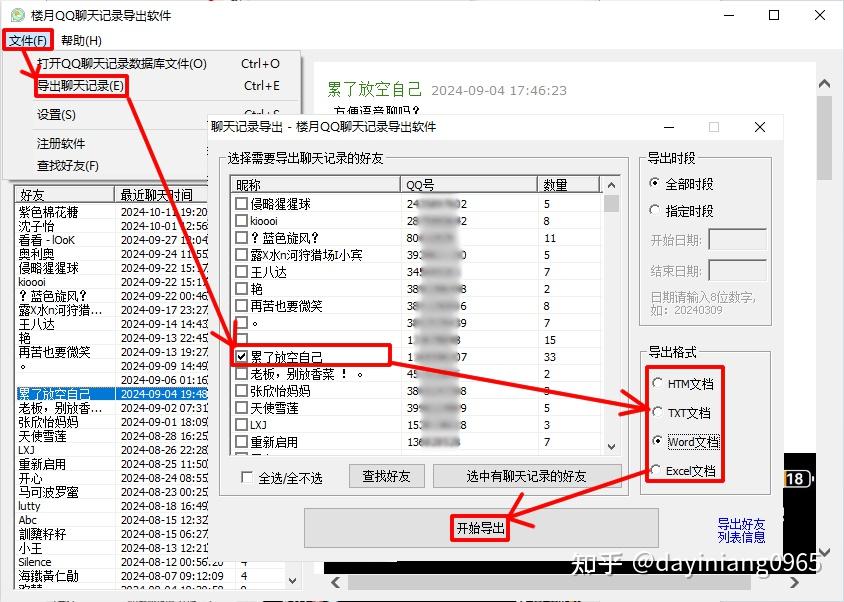This screenshot has height=602, width=844.
Task: Click chat view scroll-left arrow at bottom
Action: click(x=336, y=582)
